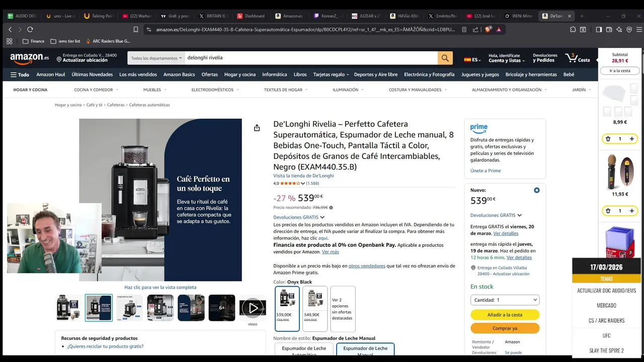
Task: Switch to the Dashboard browser tab
Action: [251, 16]
